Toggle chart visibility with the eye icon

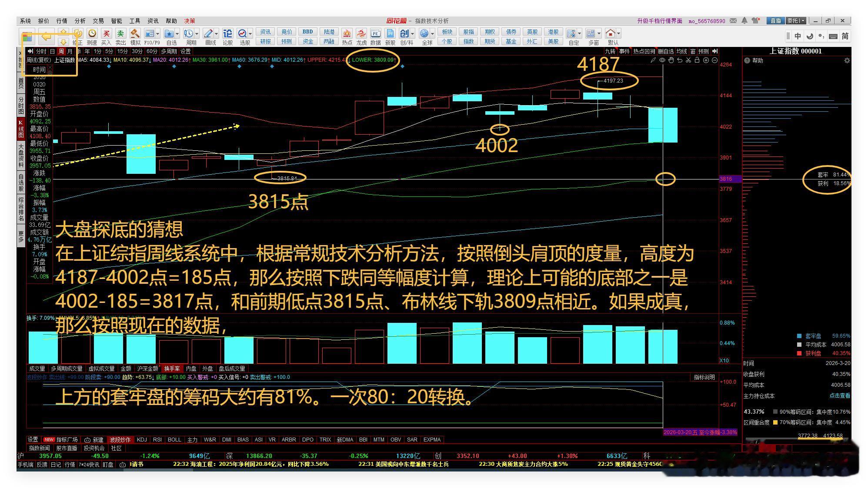pos(662,60)
